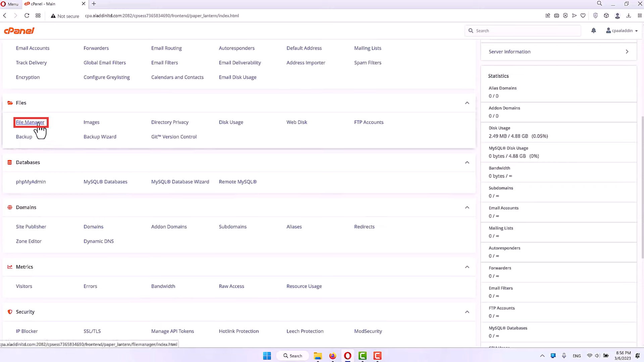644x362 pixels.
Task: Open Disk Usage in Files section
Action: click(x=231, y=122)
